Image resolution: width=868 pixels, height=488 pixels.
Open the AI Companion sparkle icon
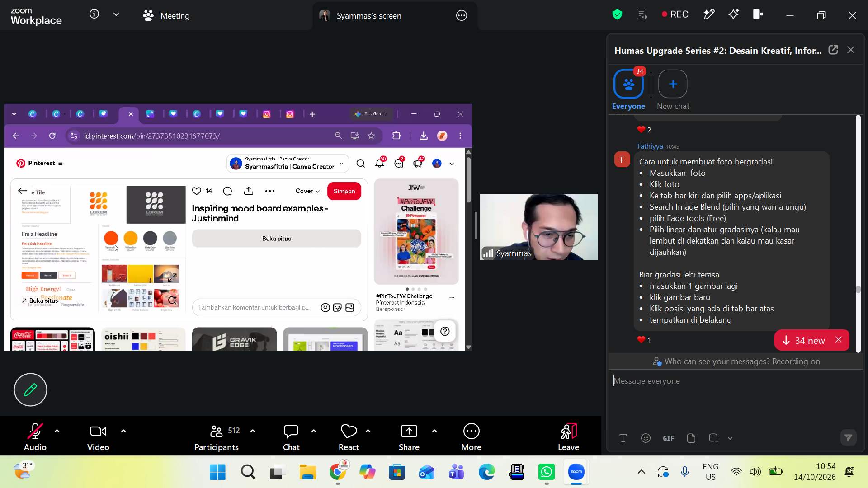click(x=733, y=14)
